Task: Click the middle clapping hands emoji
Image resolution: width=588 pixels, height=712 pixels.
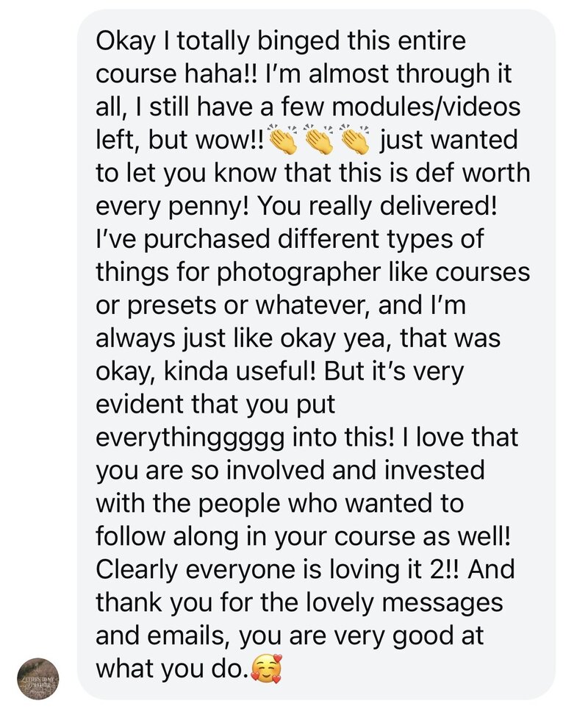Action: pyautogui.click(x=318, y=139)
